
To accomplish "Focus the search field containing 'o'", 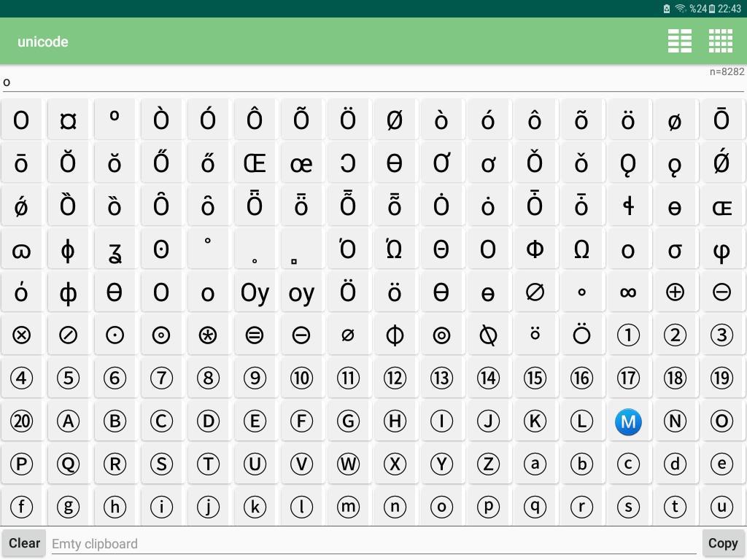I will pyautogui.click(x=350, y=82).
